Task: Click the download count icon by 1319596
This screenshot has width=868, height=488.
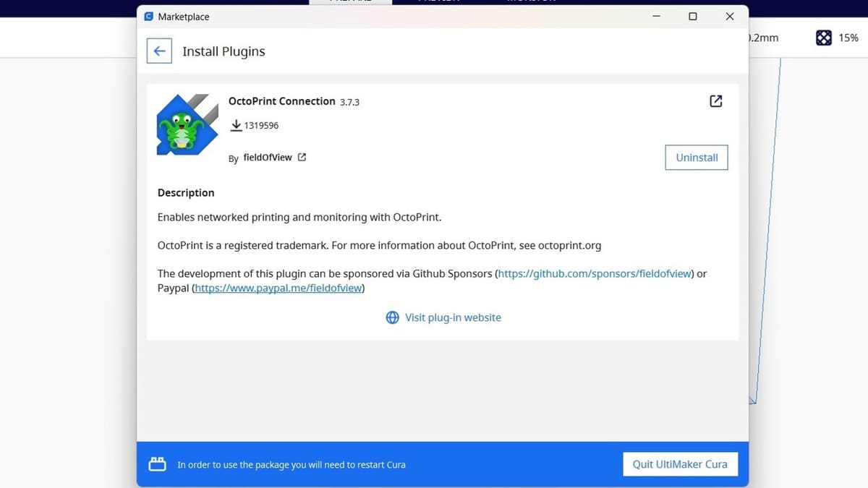Action: click(x=236, y=126)
